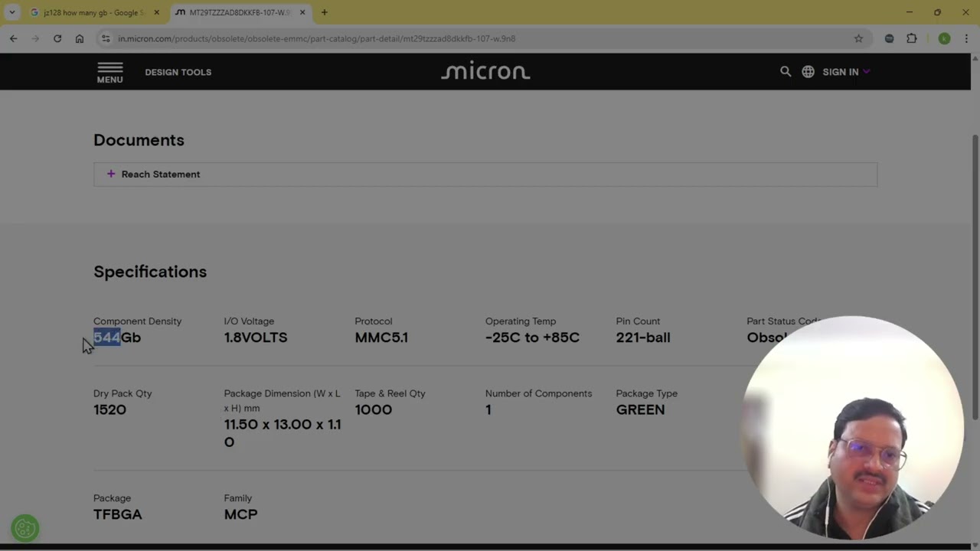This screenshot has height=551, width=980.
Task: Click the plus icon beside Reach Statement
Action: coord(111,174)
